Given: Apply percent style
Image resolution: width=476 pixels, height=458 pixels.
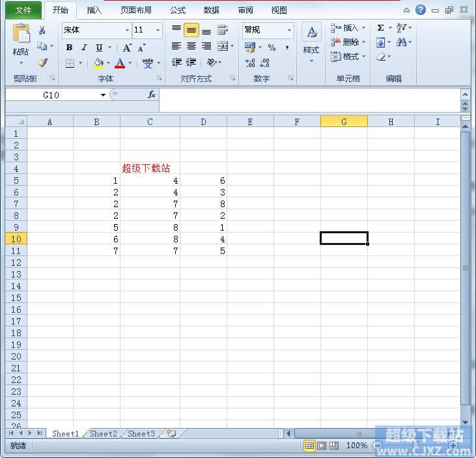Looking at the screenshot, I should click(272, 48).
